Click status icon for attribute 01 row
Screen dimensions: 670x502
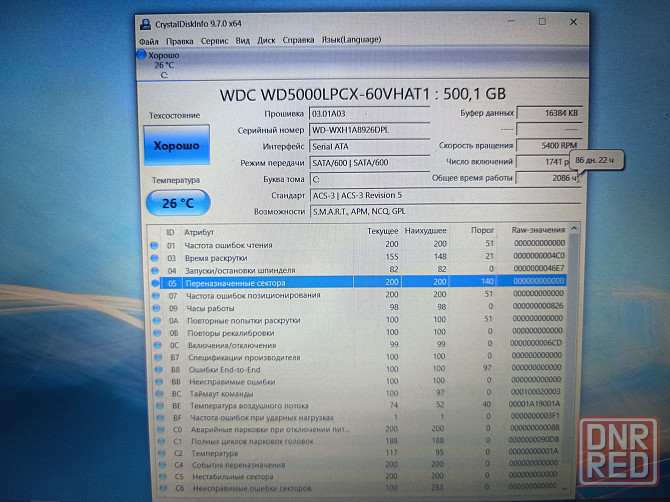coord(153,245)
